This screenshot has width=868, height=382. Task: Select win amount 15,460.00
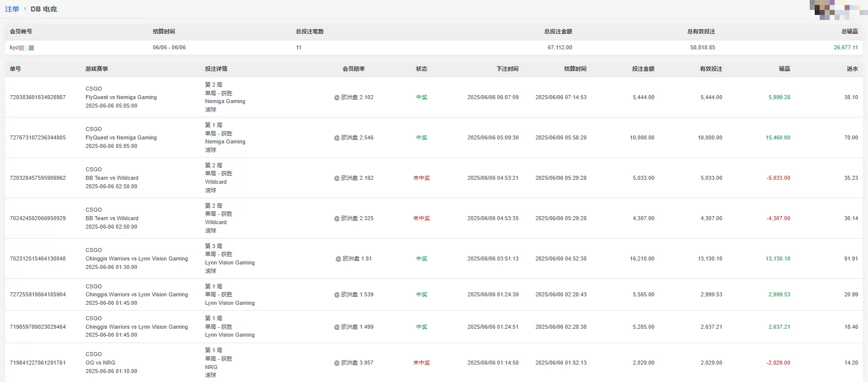(778, 138)
